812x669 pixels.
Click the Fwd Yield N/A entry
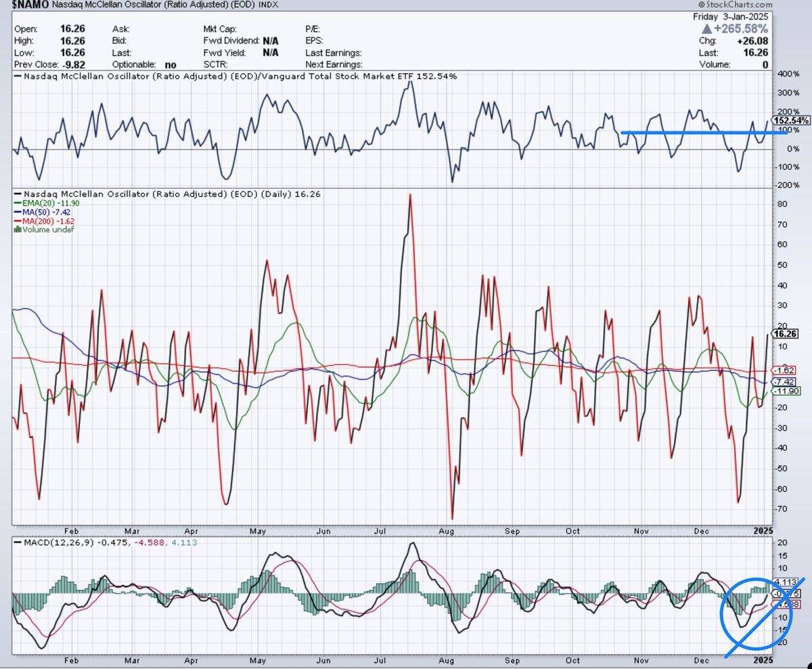[241, 53]
